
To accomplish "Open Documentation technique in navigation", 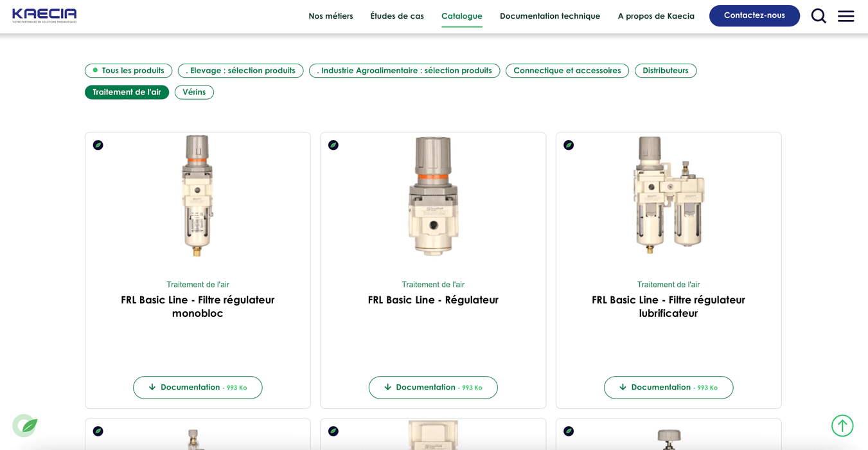I will 549,16.
